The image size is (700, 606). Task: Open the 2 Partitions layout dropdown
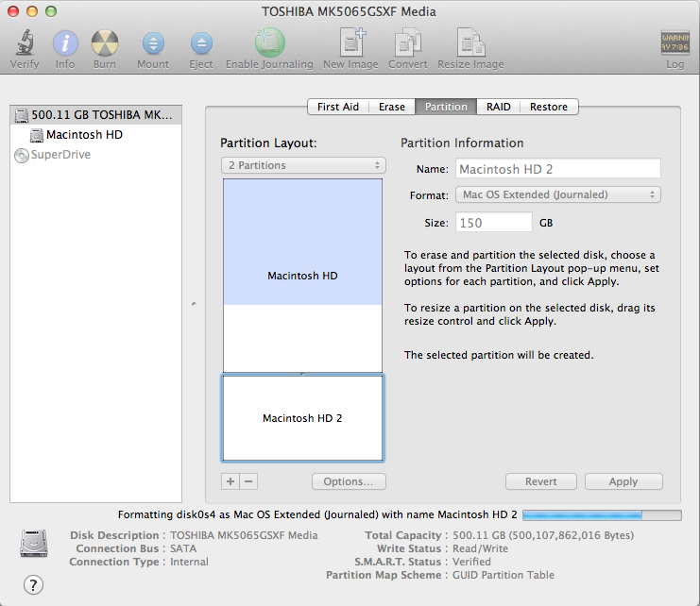tap(303, 165)
